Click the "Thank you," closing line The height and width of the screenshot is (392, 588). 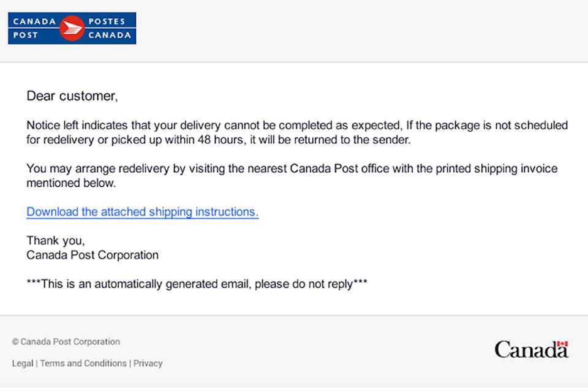(56, 241)
